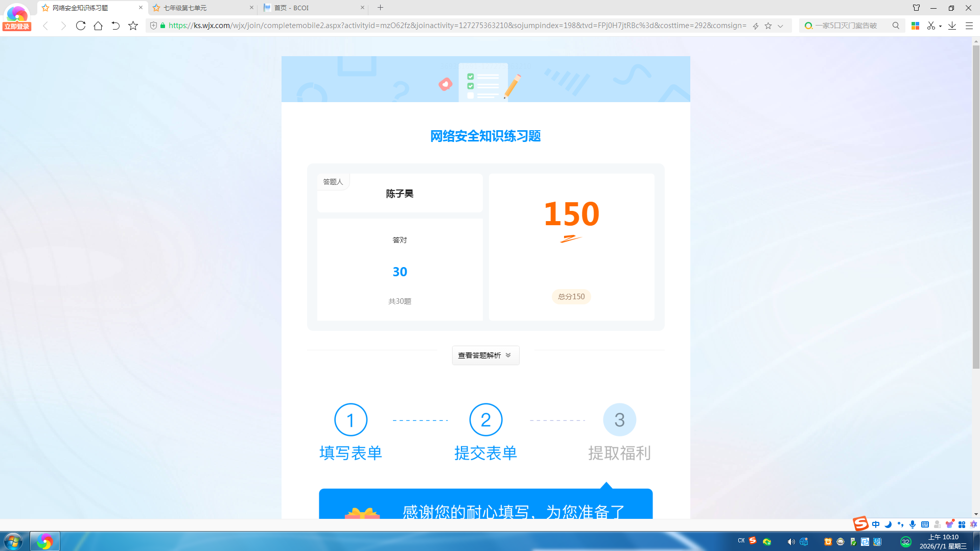The width and height of the screenshot is (980, 551).
Task: Click the page URL in address bar
Action: [x=457, y=26]
